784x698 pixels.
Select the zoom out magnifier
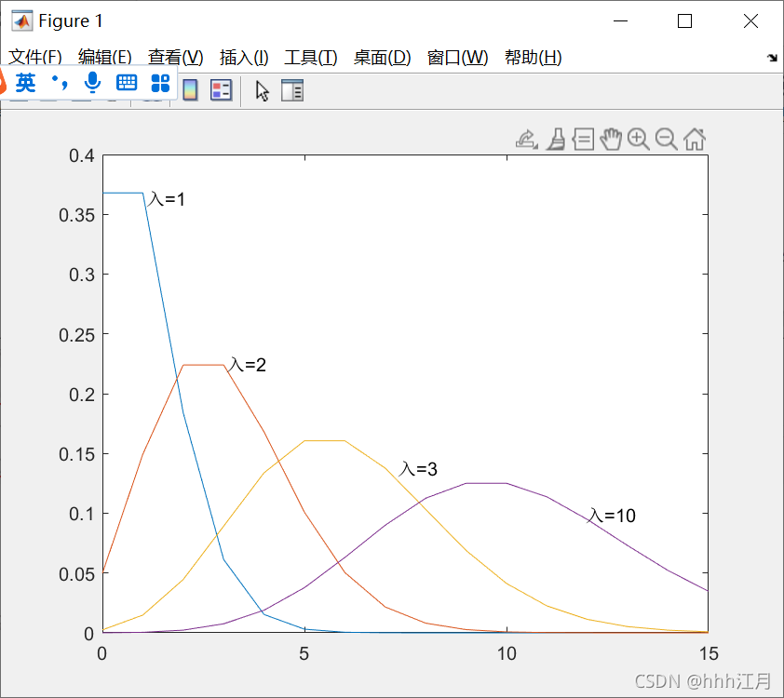point(667,140)
